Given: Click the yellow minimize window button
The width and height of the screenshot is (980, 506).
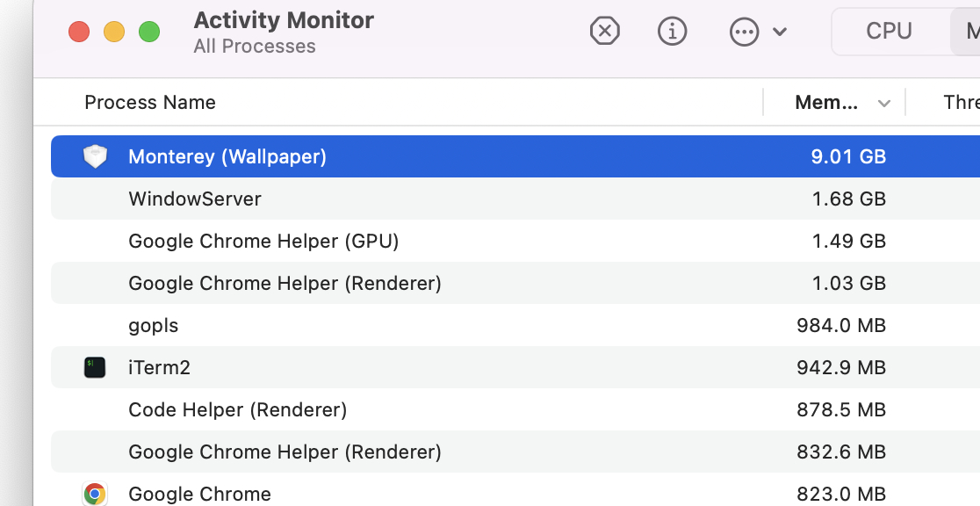Looking at the screenshot, I should click(114, 33).
